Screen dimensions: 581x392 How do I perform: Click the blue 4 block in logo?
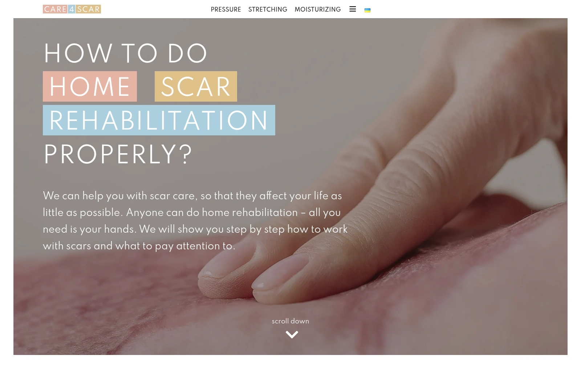[72, 9]
